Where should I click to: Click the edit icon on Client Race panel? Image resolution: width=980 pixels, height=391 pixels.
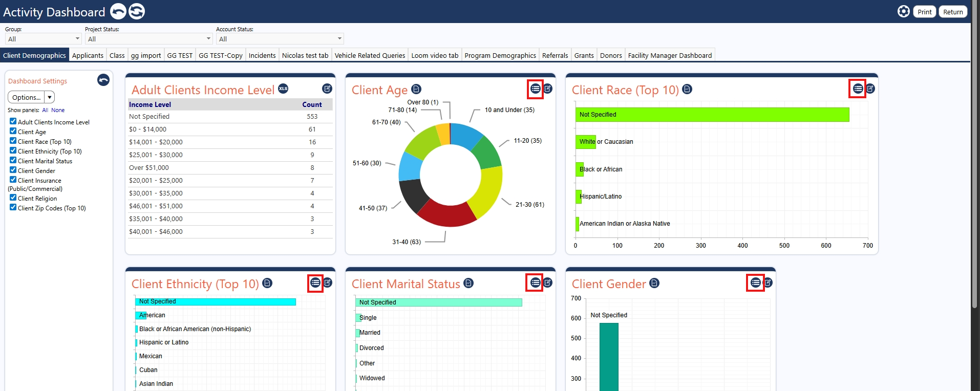[870, 89]
